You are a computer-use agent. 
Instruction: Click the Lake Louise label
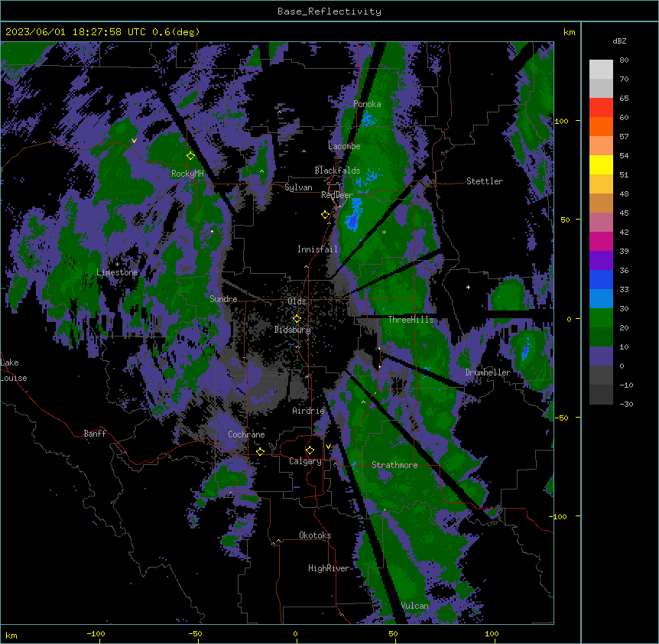point(14,370)
